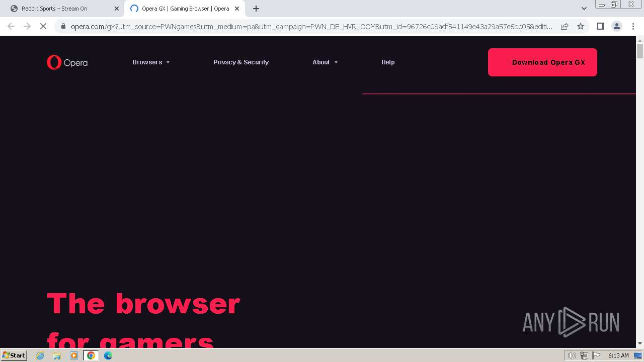Viewport: 644px width, 362px height.
Task: Open the Chrome three-dot menu
Action: (x=633, y=26)
